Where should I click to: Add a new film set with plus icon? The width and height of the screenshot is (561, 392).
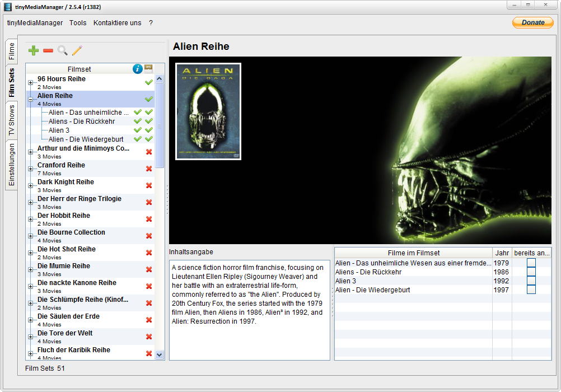click(34, 50)
